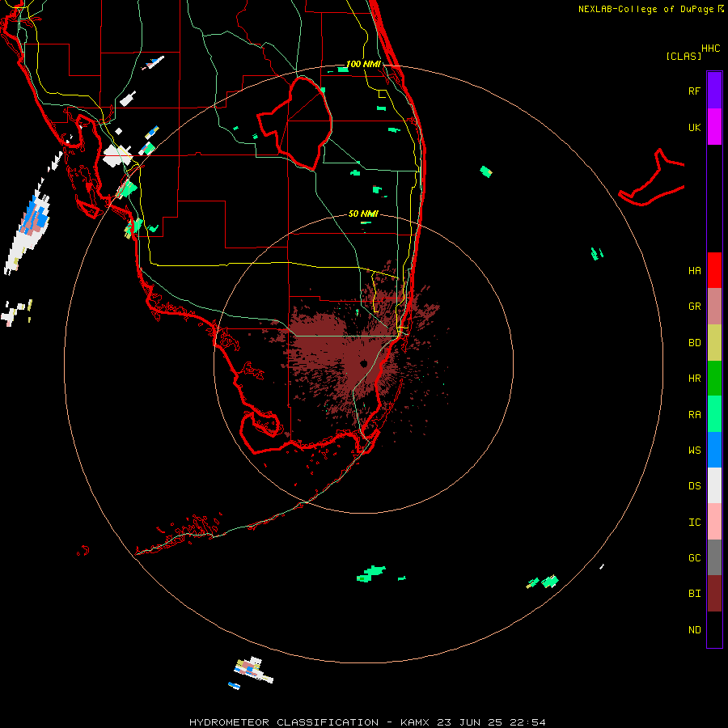Click the RA legend label
Screen dimensions: 728x728
tap(694, 415)
